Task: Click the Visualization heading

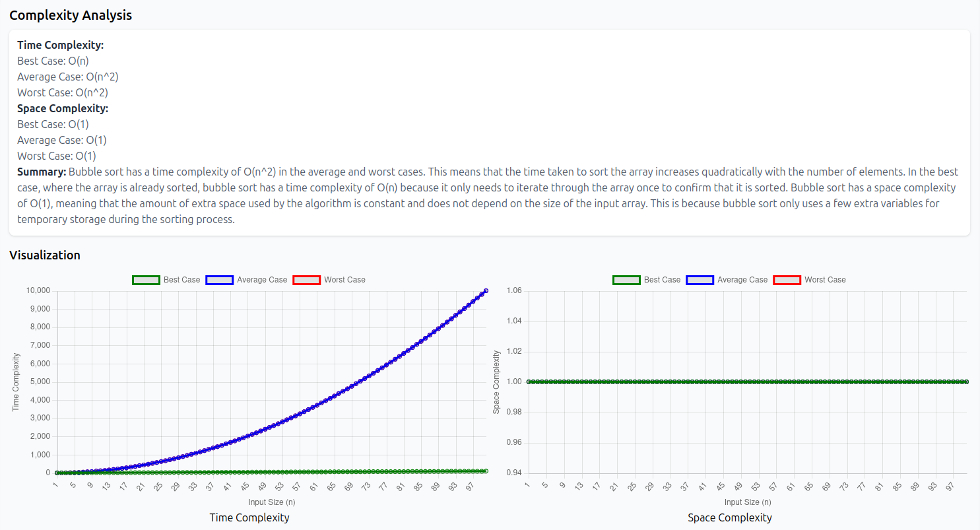Action: [45, 255]
